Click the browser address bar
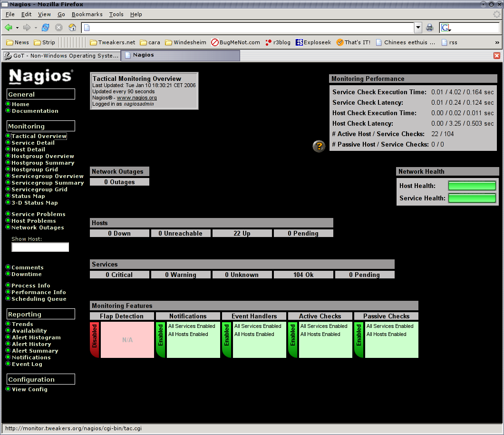Screen dimensions: 504x435 click(248, 28)
